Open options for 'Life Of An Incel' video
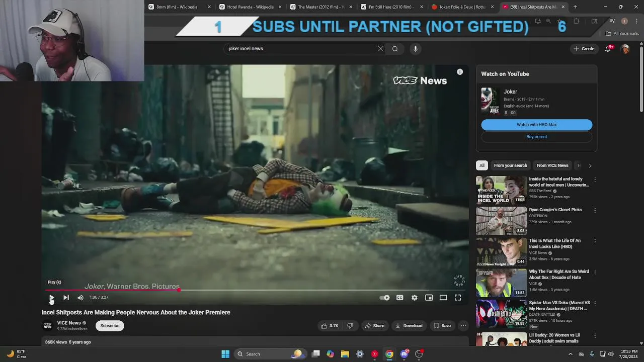This screenshot has width=644, height=362. click(x=595, y=241)
